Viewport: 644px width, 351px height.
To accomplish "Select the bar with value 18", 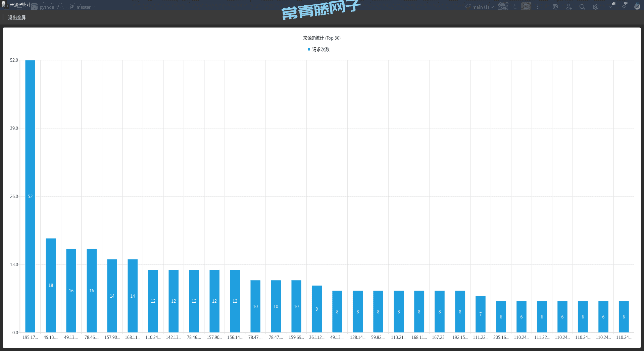I will coord(51,285).
